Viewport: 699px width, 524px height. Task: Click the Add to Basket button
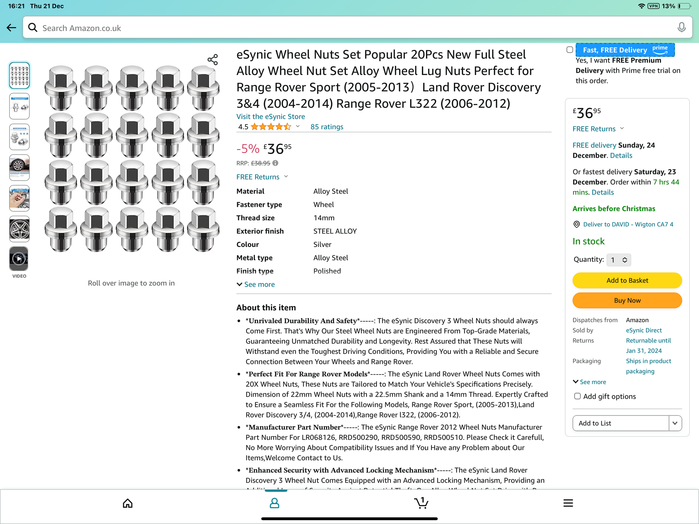[x=627, y=281]
